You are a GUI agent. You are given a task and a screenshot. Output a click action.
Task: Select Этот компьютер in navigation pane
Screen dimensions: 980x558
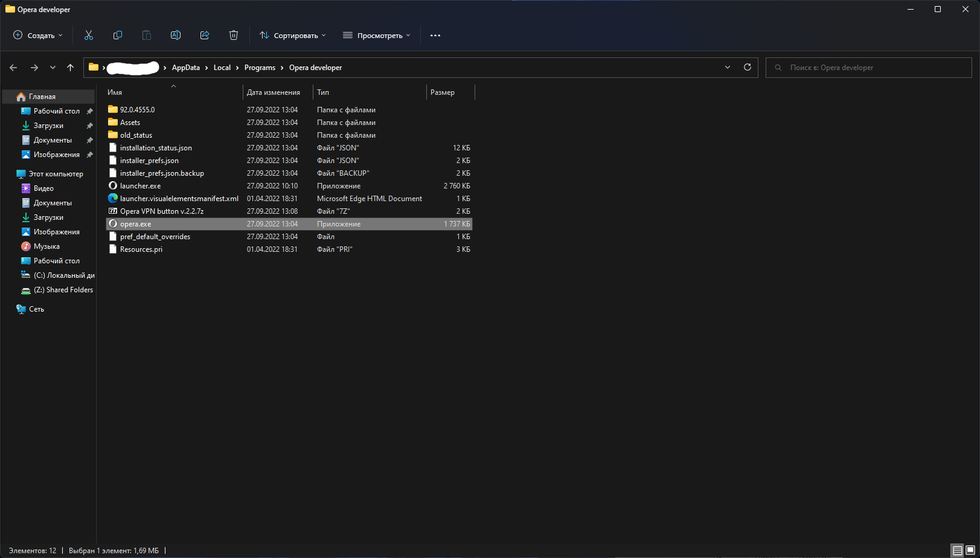[56, 174]
